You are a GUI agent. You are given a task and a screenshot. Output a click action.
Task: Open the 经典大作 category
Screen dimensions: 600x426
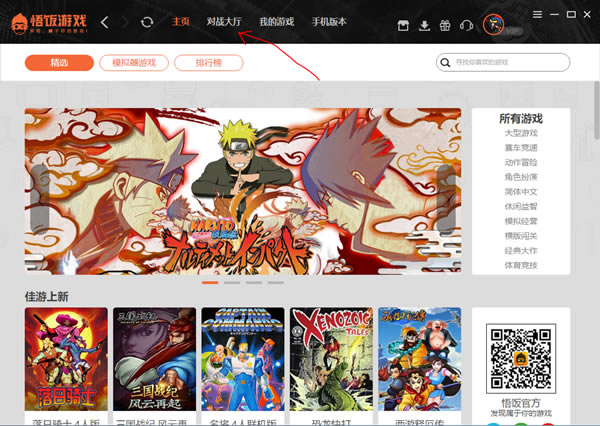(x=521, y=251)
